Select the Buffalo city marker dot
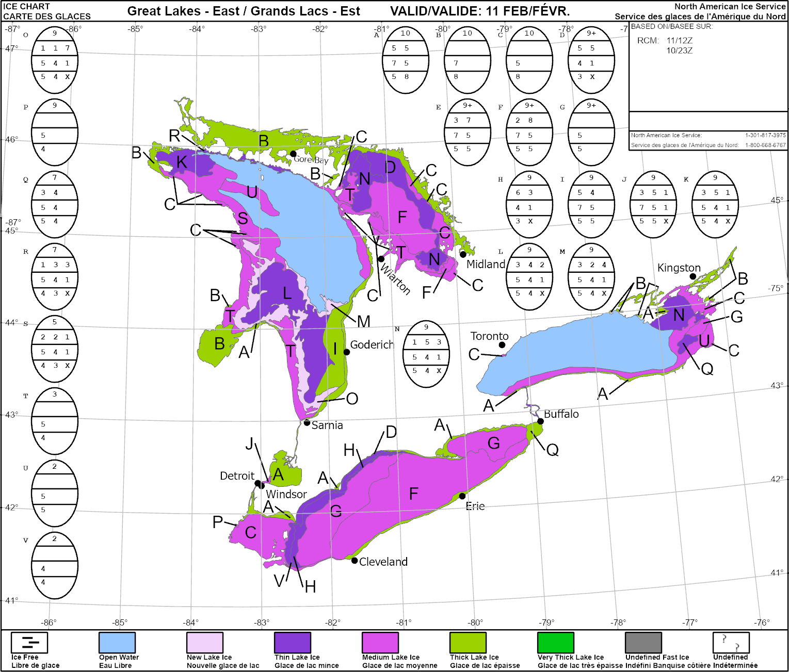The height and width of the screenshot is (672, 789). pyautogui.click(x=540, y=421)
